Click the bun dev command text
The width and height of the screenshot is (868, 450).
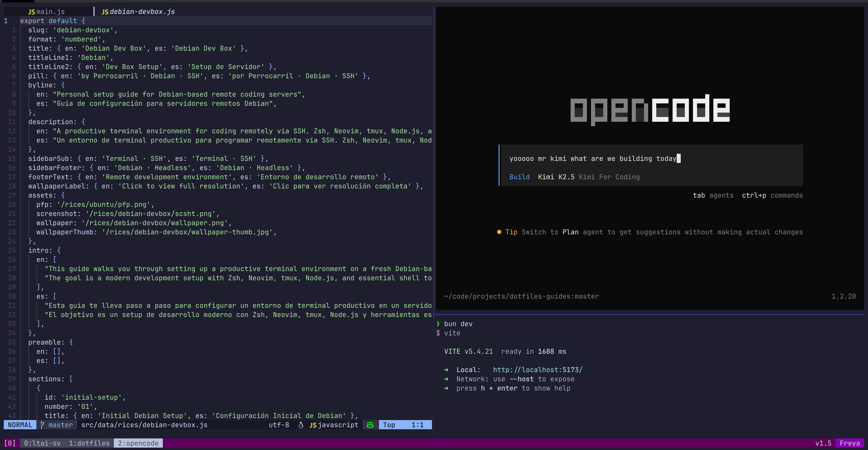click(x=458, y=324)
